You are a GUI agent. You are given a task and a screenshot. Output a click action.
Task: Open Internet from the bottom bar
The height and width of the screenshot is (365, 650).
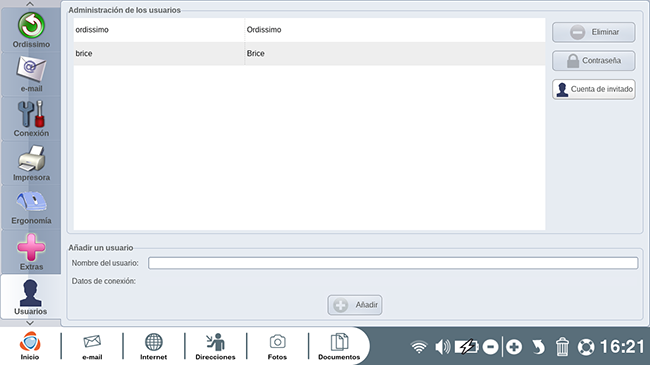point(153,346)
